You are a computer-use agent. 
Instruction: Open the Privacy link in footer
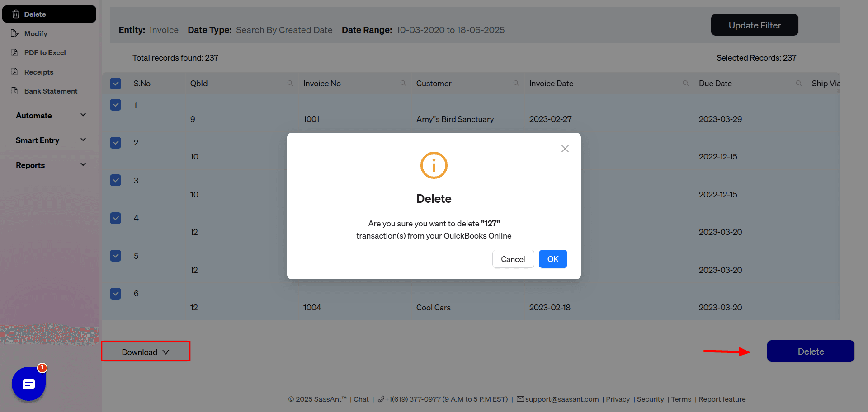pyautogui.click(x=618, y=399)
